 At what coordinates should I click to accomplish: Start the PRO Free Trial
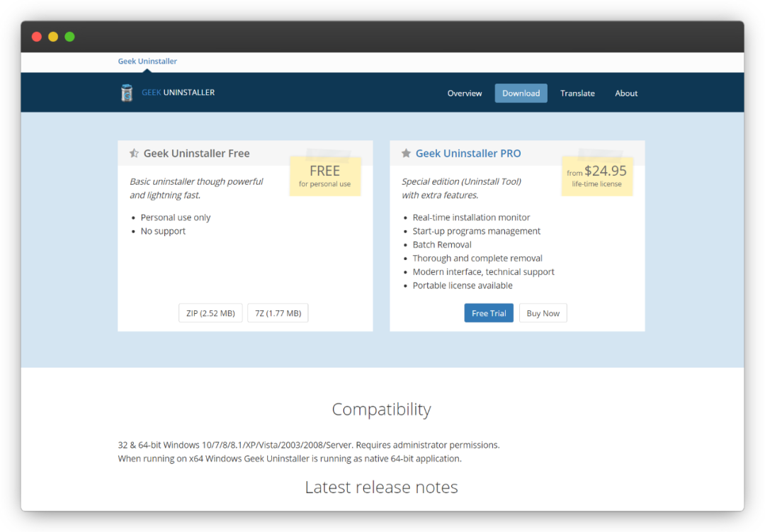[x=489, y=313]
